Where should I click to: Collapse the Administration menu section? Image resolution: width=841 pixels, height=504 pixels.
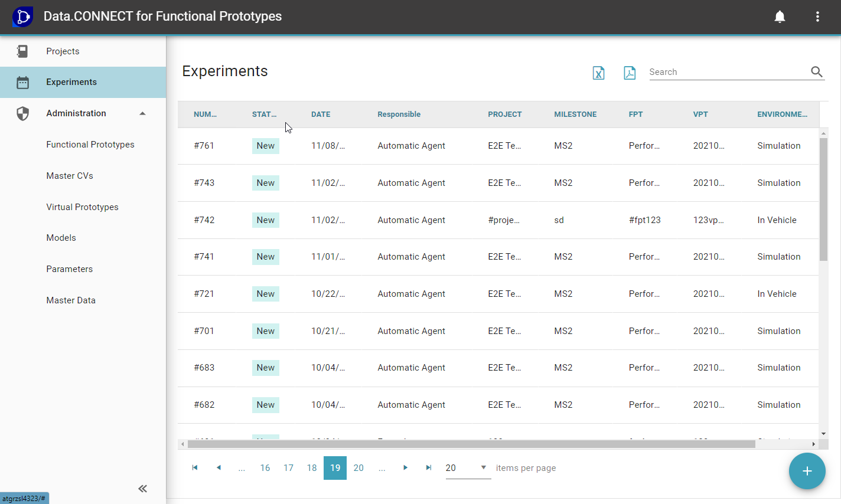click(142, 113)
